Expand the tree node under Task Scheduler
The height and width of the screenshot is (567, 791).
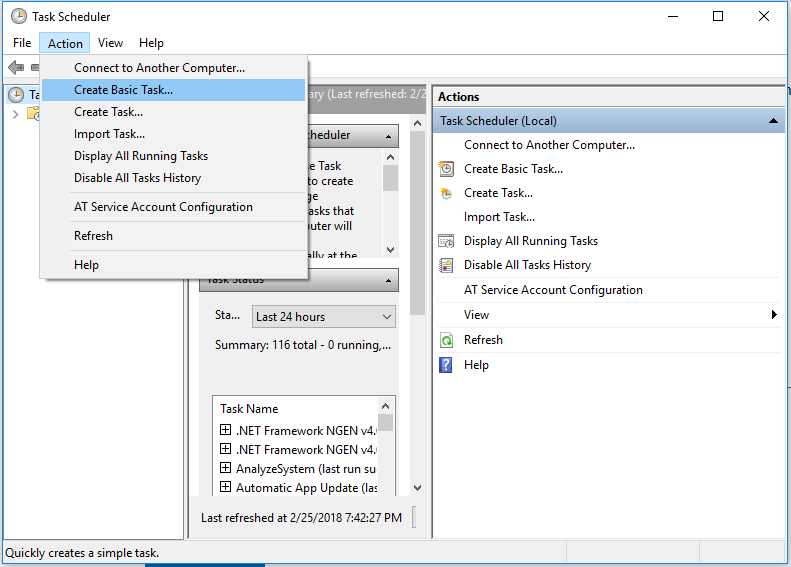click(16, 115)
